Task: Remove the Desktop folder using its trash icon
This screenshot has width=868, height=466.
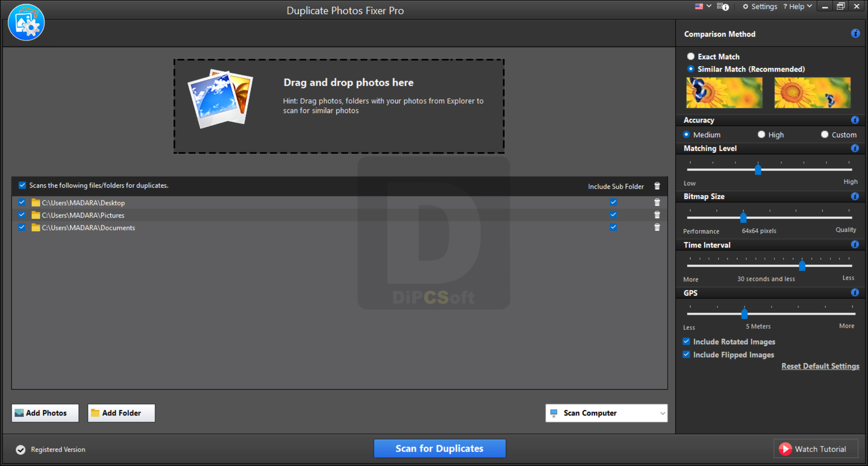Action: click(657, 202)
